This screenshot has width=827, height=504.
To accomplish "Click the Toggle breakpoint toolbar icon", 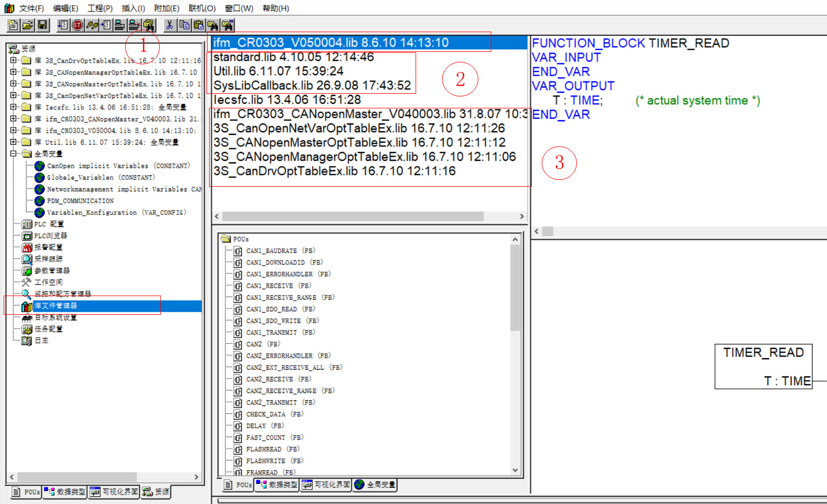I will coord(106,25).
